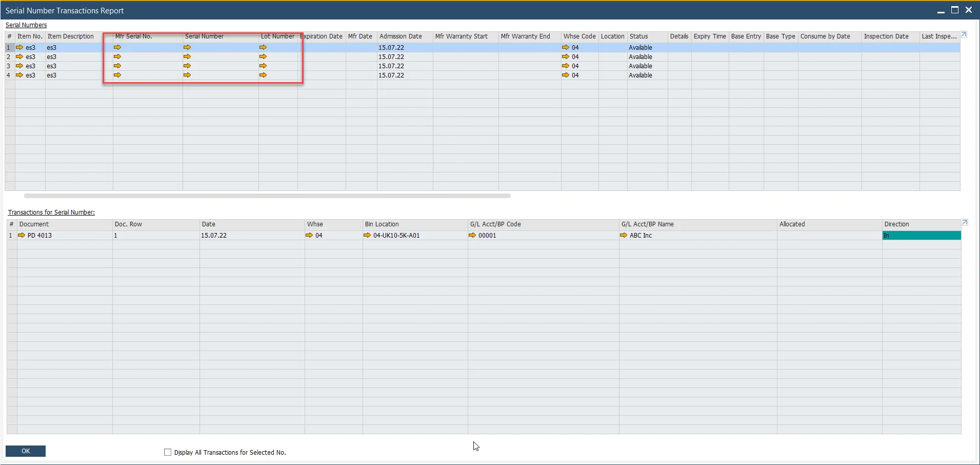Screen dimensions: 980x465
Task: Click the horizontal scrollbar under Serial Numbers
Action: pyautogui.click(x=267, y=196)
